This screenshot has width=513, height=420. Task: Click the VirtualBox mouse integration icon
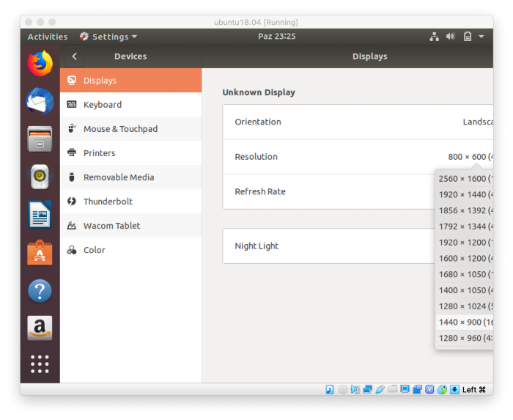tap(442, 389)
